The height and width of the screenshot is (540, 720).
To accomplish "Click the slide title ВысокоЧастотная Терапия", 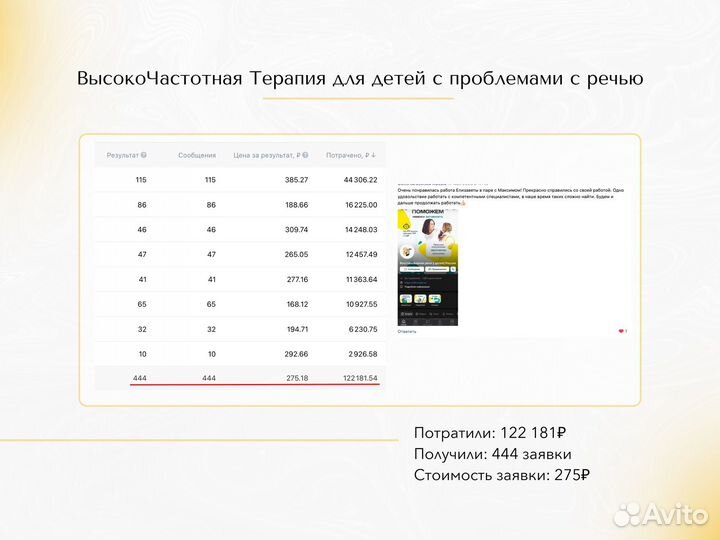I will (x=360, y=79).
